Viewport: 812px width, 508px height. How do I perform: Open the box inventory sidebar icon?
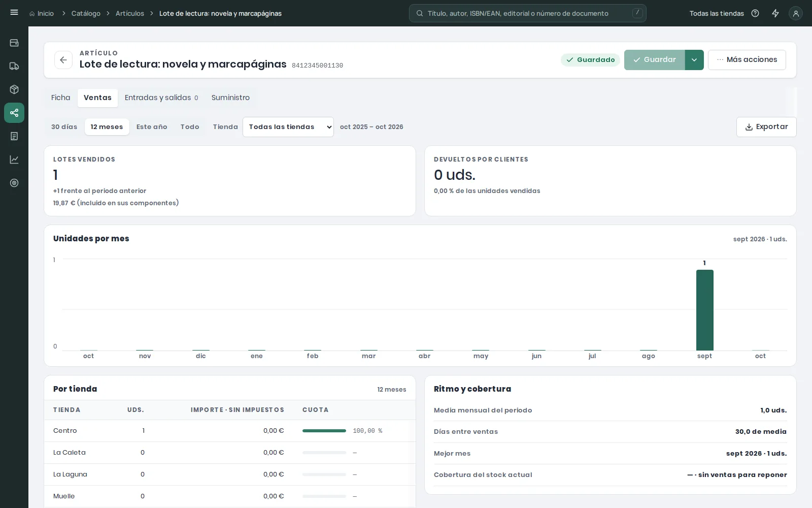(14, 89)
